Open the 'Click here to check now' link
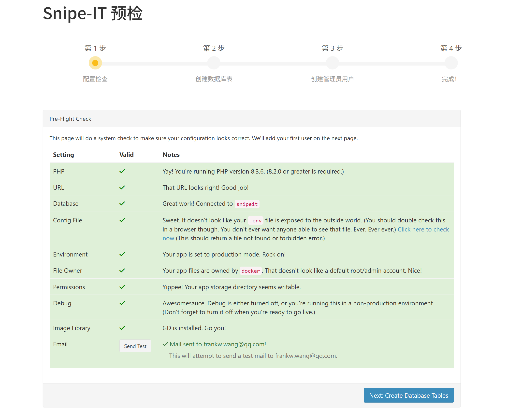The height and width of the screenshot is (420, 507). 423,229
